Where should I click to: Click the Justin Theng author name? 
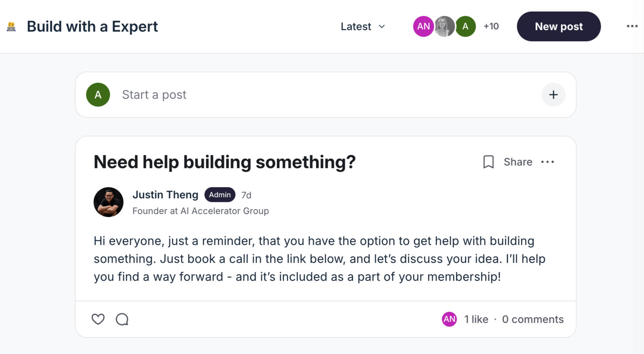click(165, 195)
